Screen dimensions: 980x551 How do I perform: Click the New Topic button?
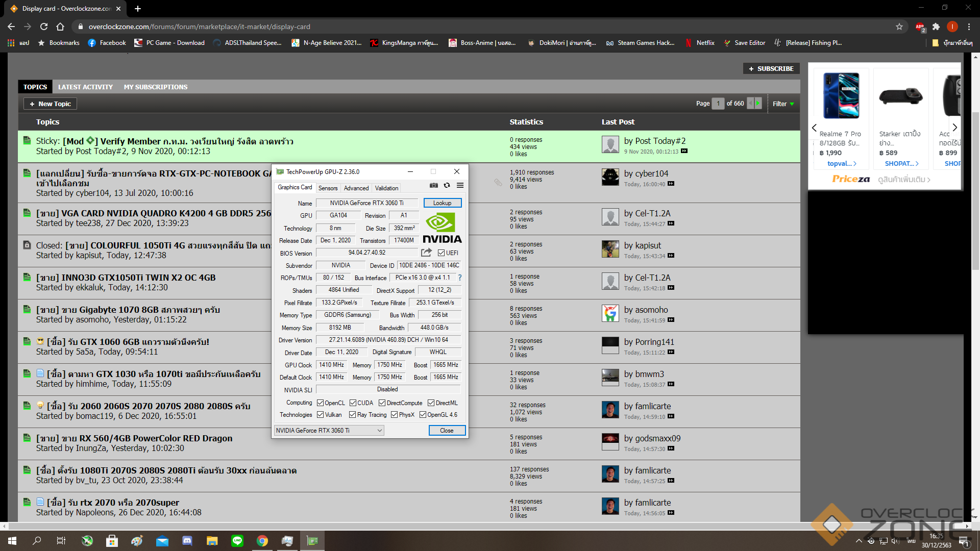point(50,104)
